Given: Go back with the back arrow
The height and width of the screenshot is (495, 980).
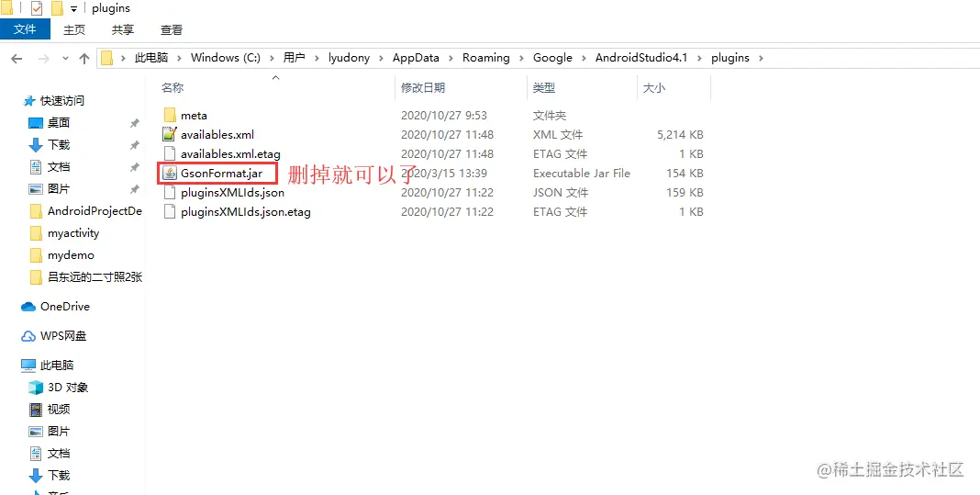Looking at the screenshot, I should (17, 58).
